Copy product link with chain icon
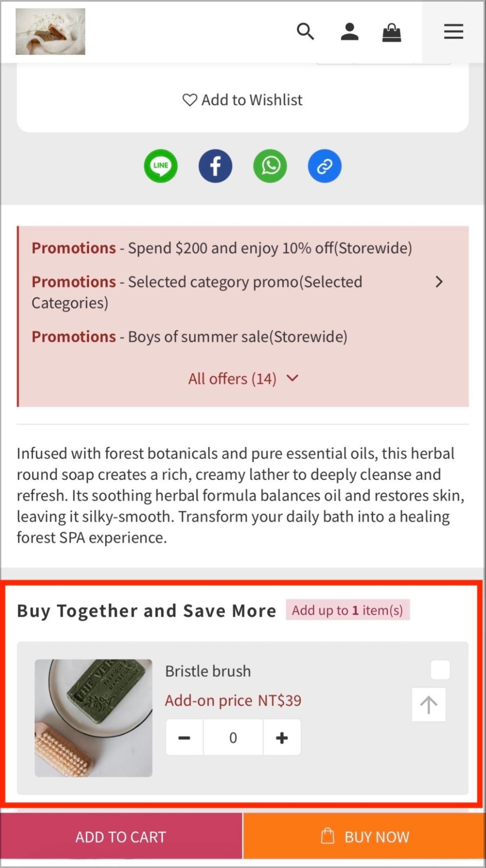 [325, 166]
